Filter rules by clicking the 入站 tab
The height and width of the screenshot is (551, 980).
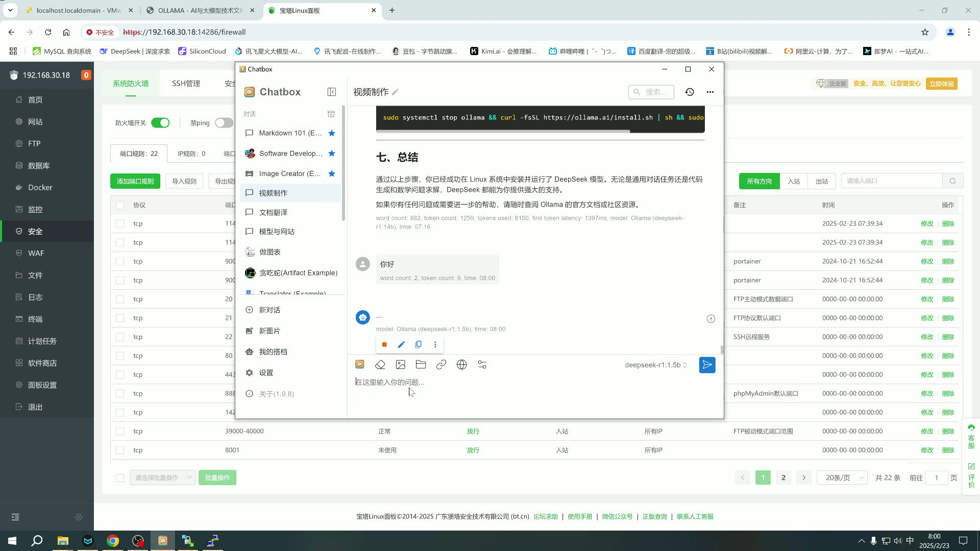[794, 181]
